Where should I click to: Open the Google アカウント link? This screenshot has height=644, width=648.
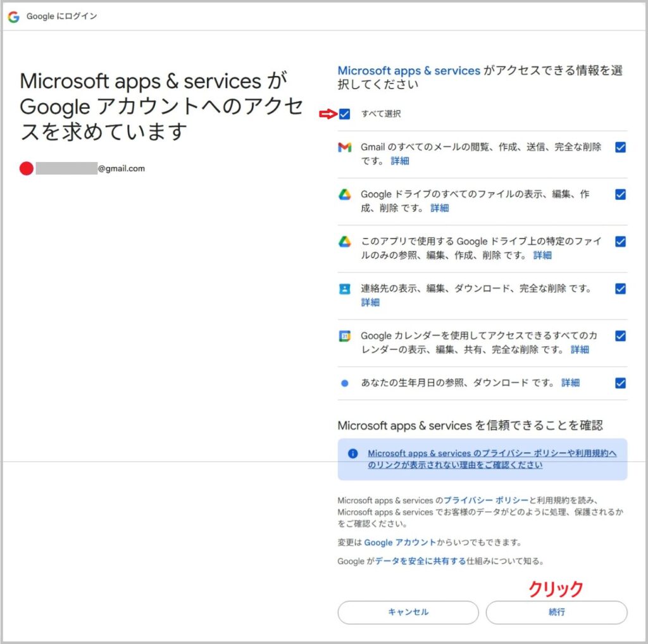(400, 543)
